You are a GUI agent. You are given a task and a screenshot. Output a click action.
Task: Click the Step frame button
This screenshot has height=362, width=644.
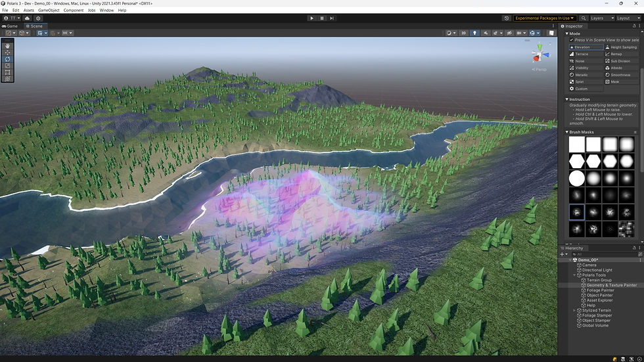point(331,18)
